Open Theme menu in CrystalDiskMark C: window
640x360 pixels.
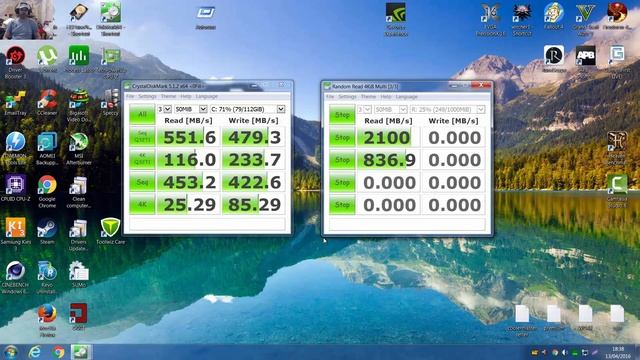(168, 96)
